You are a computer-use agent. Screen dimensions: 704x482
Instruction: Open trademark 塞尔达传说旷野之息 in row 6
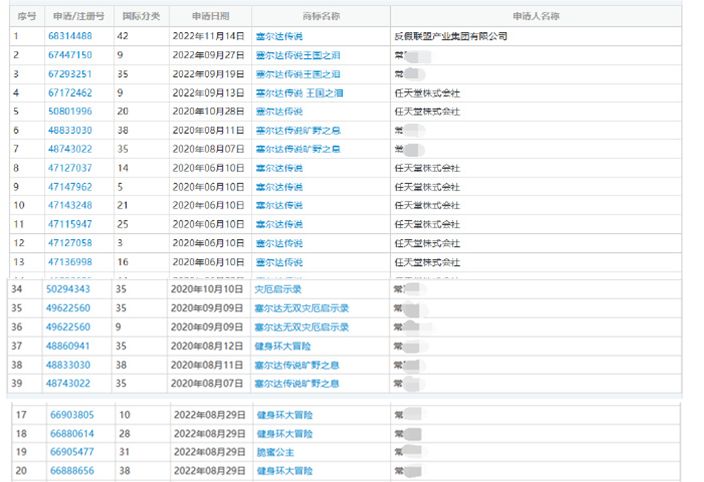click(x=298, y=131)
